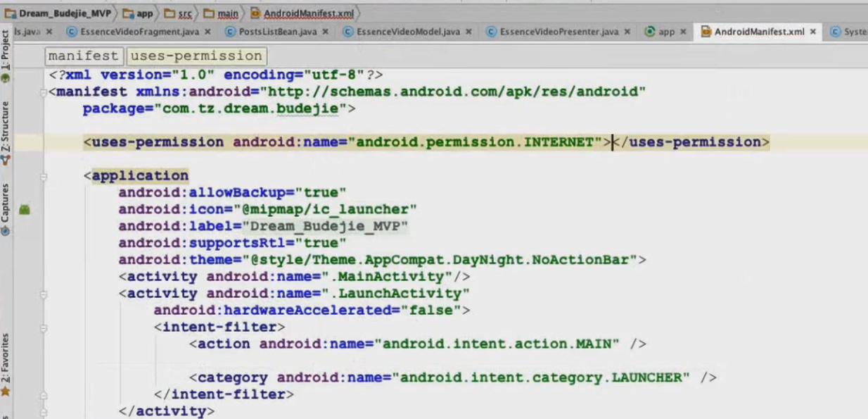Click the Android icon in editor gutter
The image size is (868, 419).
coord(25,210)
